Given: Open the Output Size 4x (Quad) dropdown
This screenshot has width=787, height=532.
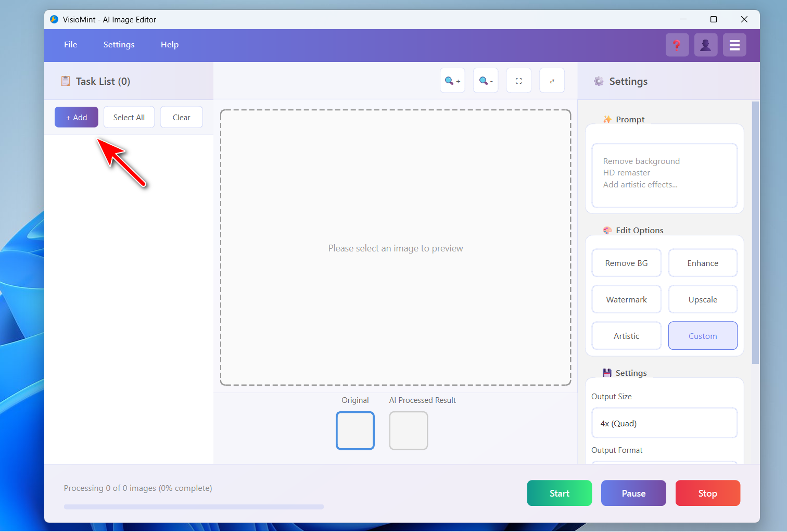Looking at the screenshot, I should coord(664,423).
